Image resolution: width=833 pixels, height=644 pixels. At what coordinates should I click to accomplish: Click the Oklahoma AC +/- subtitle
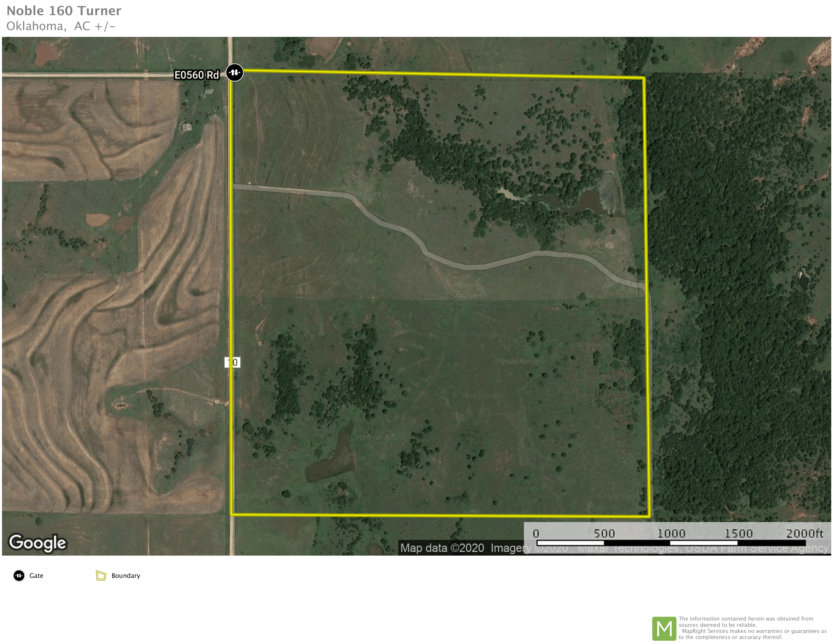(61, 26)
